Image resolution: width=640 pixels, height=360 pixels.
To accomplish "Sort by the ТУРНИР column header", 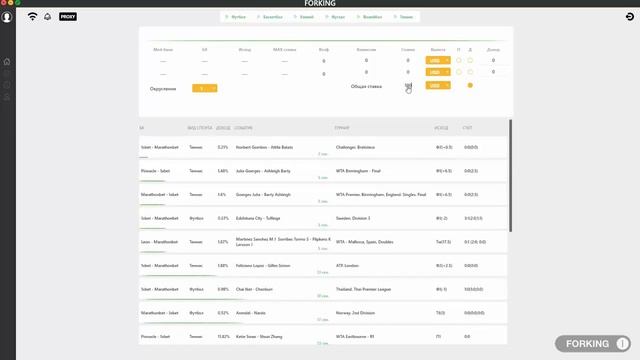I will [342, 128].
